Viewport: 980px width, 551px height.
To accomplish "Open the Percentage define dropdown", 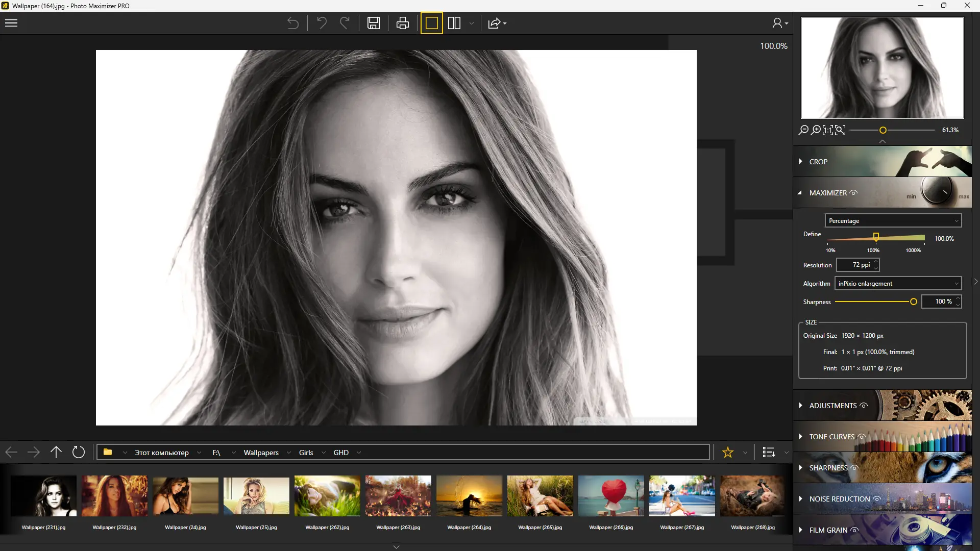I will 893,220.
